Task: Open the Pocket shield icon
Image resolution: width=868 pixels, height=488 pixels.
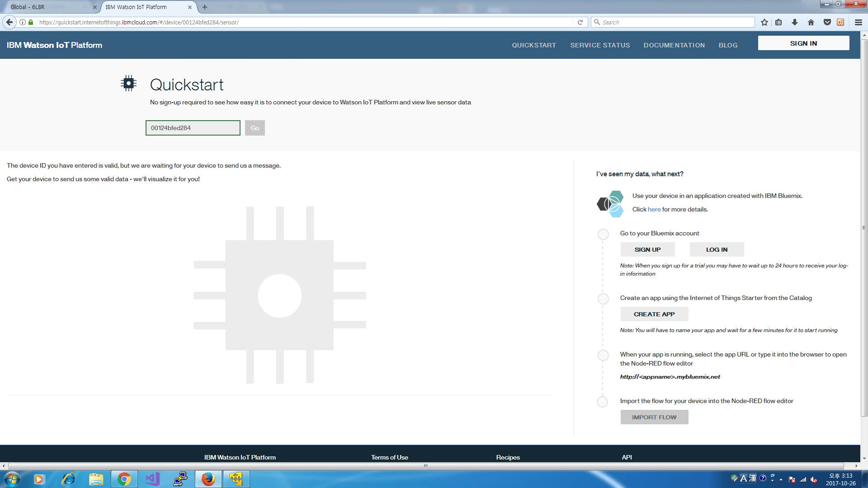Action: point(827,22)
